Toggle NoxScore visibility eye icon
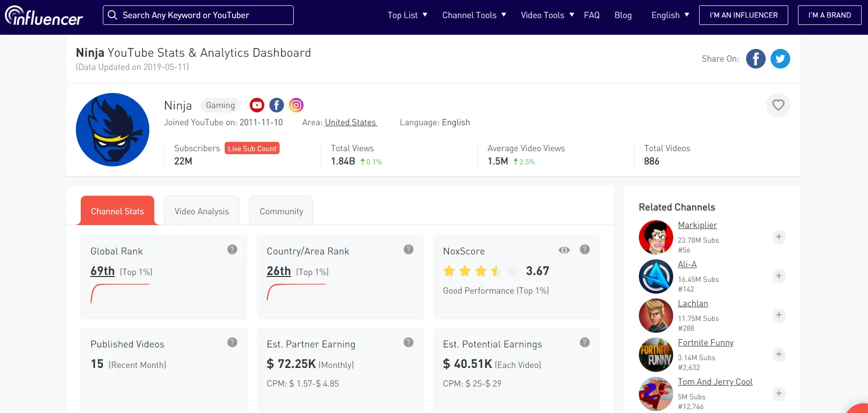 click(564, 250)
